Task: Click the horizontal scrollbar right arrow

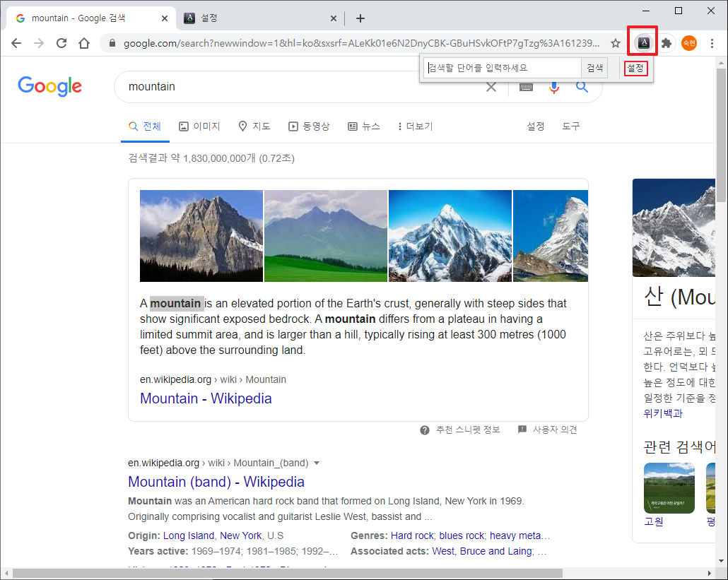Action: point(710,574)
